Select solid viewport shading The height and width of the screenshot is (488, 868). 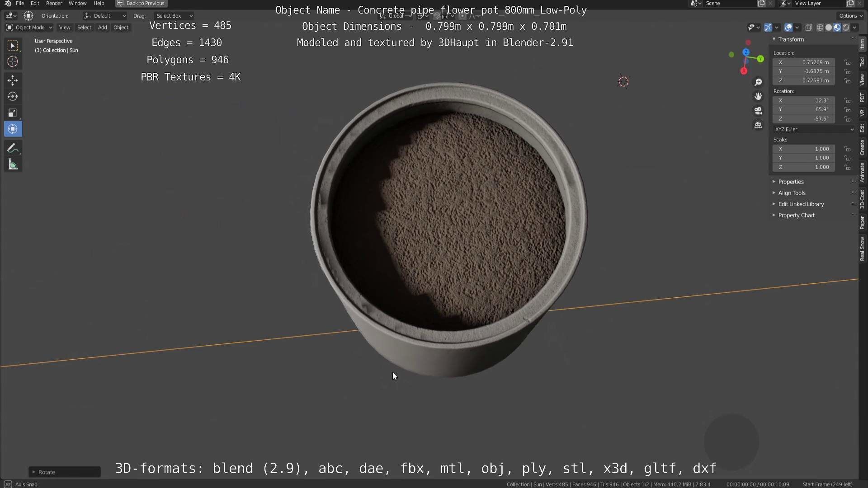[x=828, y=28]
